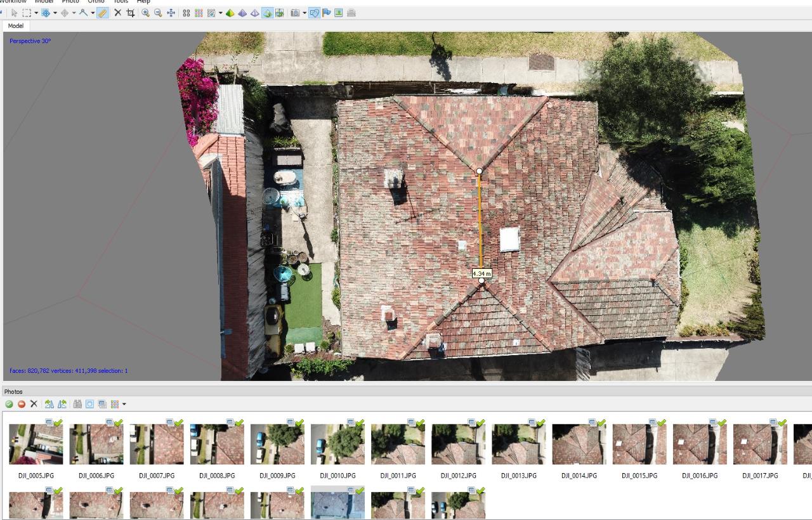
Task: Open the dense cloud view dropdown
Action: pos(220,13)
